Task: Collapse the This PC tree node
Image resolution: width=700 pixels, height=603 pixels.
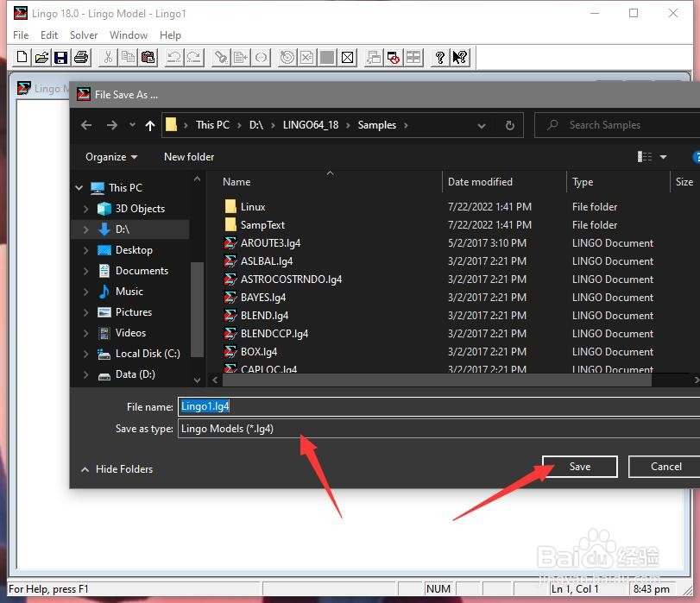Action: 79,188
